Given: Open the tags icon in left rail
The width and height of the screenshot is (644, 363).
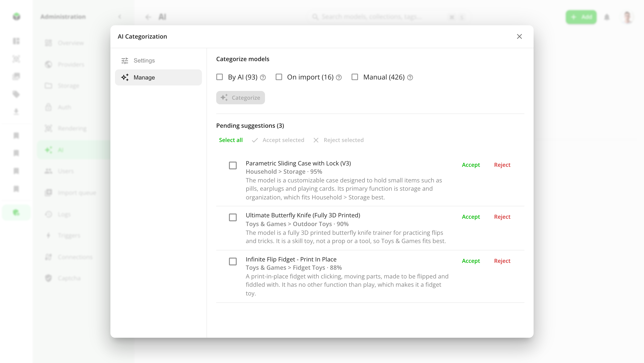Looking at the screenshot, I should [16, 94].
